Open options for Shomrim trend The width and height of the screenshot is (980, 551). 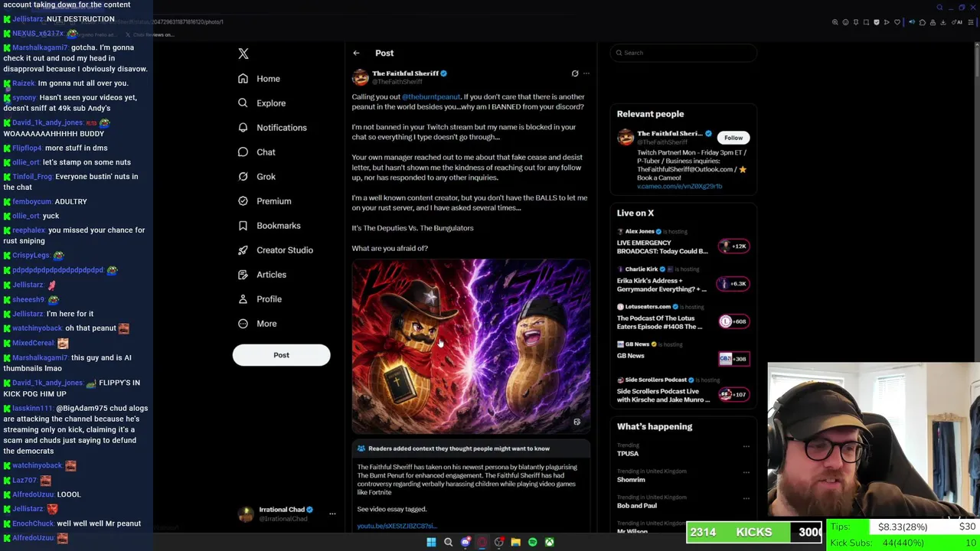pos(746,472)
